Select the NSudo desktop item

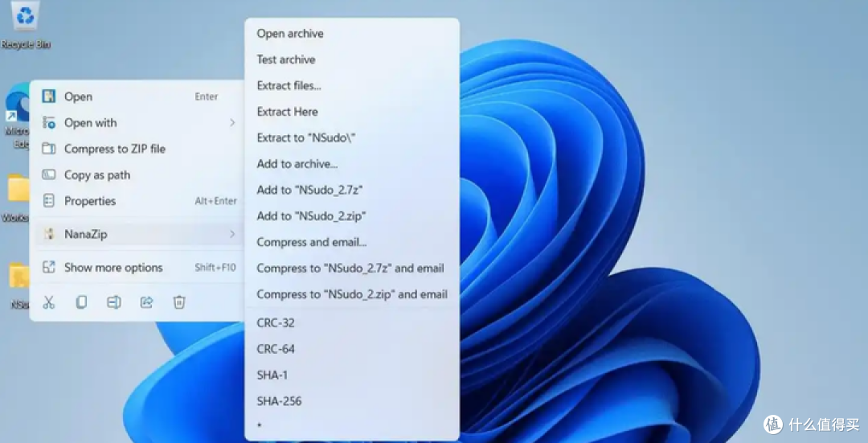coord(18,285)
